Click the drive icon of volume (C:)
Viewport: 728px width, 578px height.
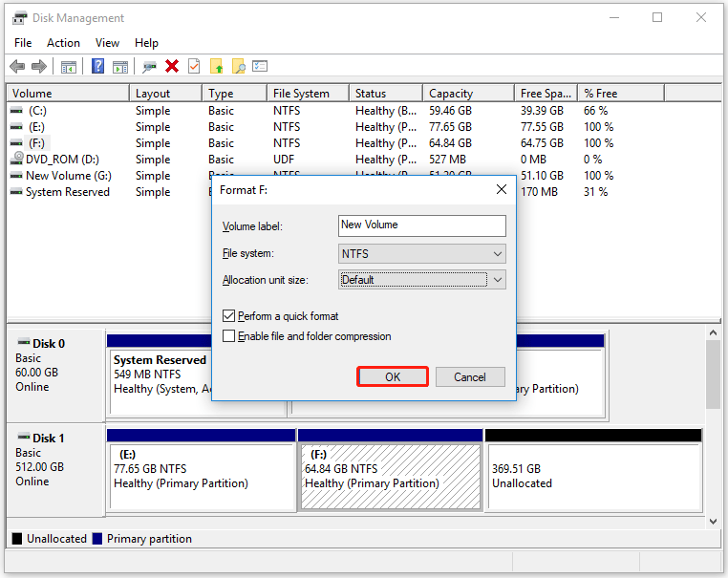[x=16, y=111]
